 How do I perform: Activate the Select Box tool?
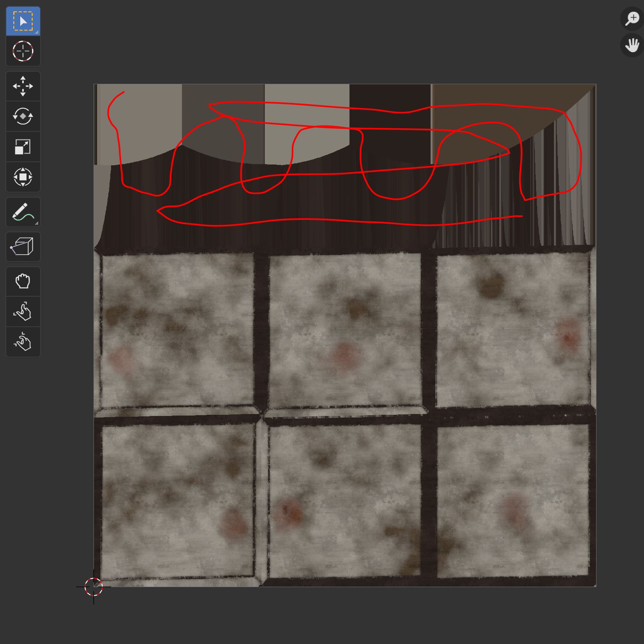(23, 21)
